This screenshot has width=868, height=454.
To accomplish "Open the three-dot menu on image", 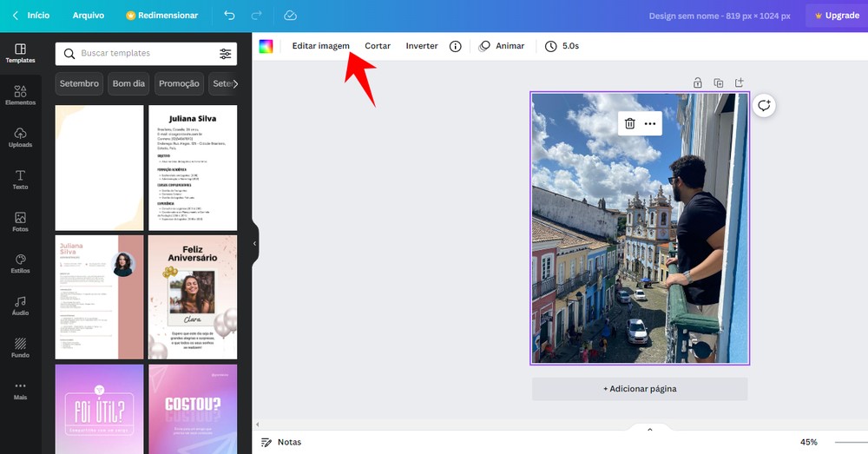I will click(650, 123).
